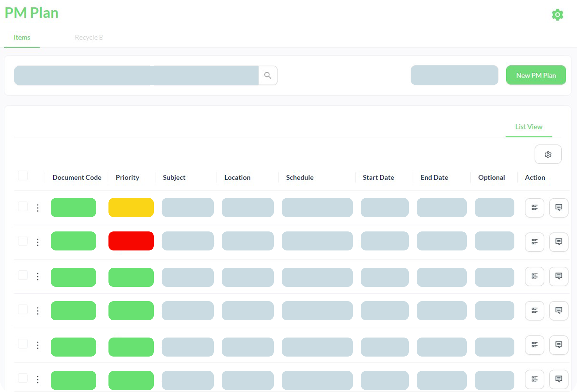Select the List View tab
577x392 pixels.
pyautogui.click(x=529, y=127)
